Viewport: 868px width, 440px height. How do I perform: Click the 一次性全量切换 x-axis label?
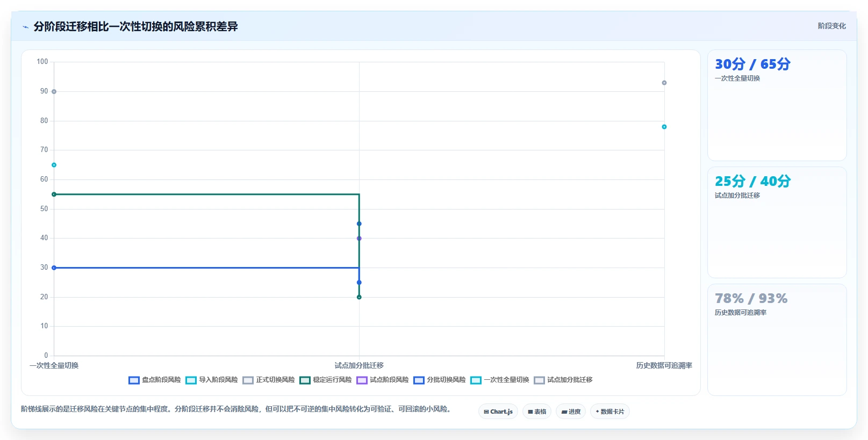pos(54,365)
